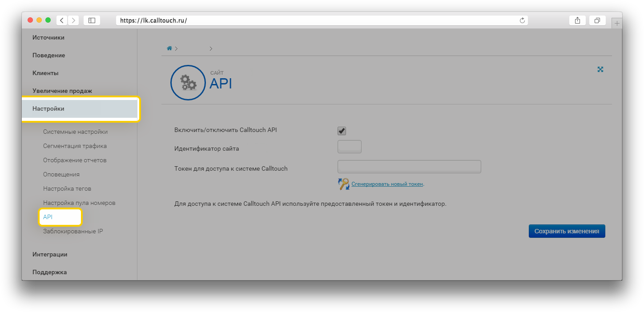644x312 pixels.
Task: Click the Сгенерировать новый токен link
Action: [387, 184]
